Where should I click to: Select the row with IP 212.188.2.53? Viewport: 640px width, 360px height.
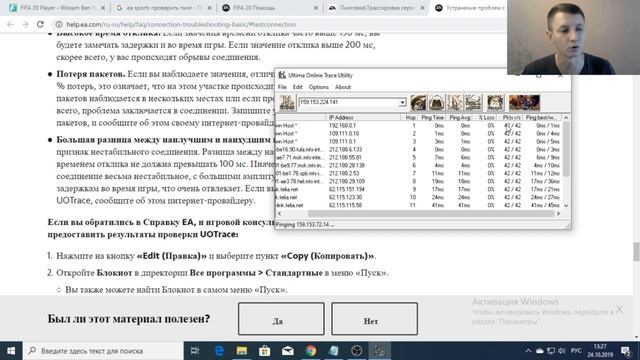(x=419, y=173)
